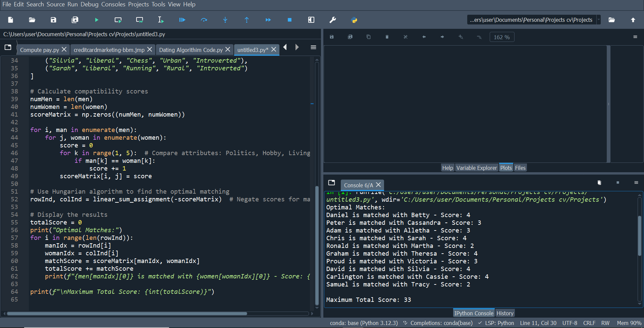Open the Debug menu
The height and width of the screenshot is (328, 644).
click(x=90, y=4)
